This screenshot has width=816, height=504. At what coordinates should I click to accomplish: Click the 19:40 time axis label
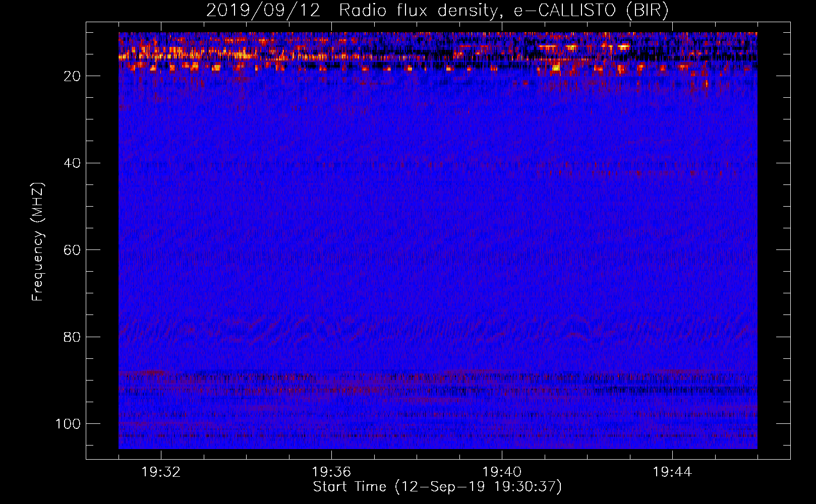coord(502,472)
